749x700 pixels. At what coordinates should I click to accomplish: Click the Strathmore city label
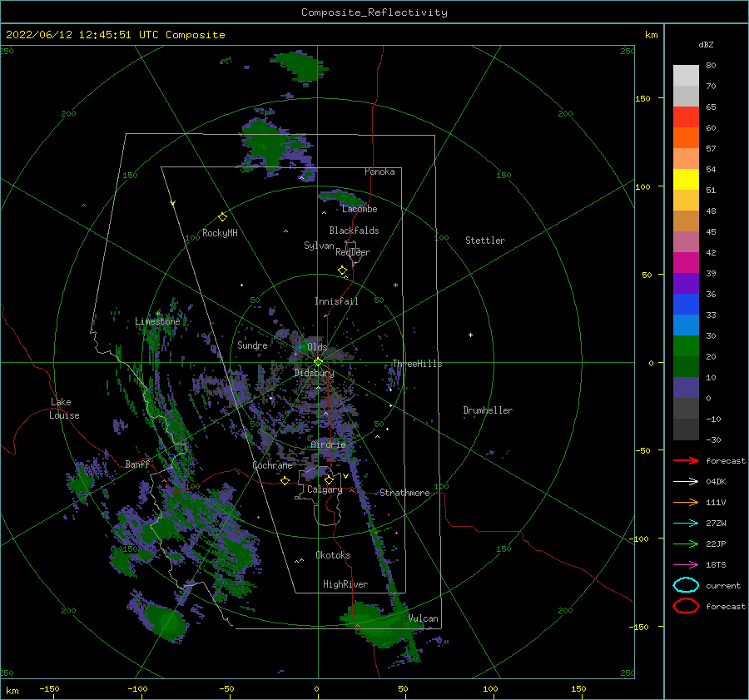pyautogui.click(x=404, y=493)
